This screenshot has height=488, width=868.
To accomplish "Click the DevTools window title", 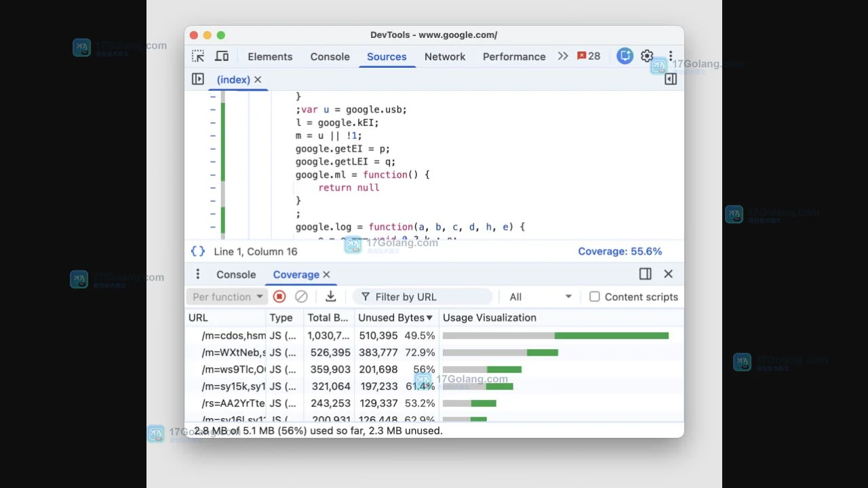I will click(x=434, y=35).
